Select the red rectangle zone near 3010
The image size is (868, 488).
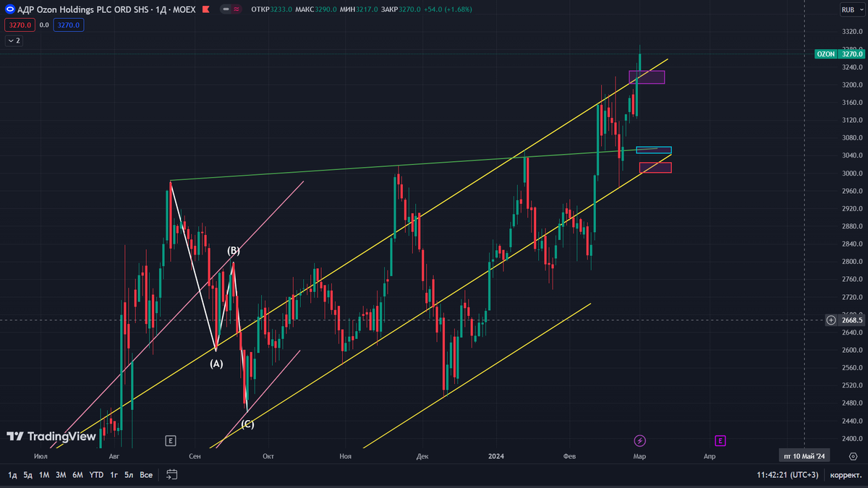655,168
